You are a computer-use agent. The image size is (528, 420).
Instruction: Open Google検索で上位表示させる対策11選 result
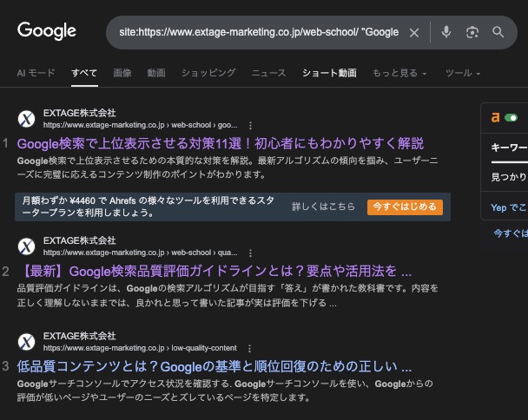[221, 144]
